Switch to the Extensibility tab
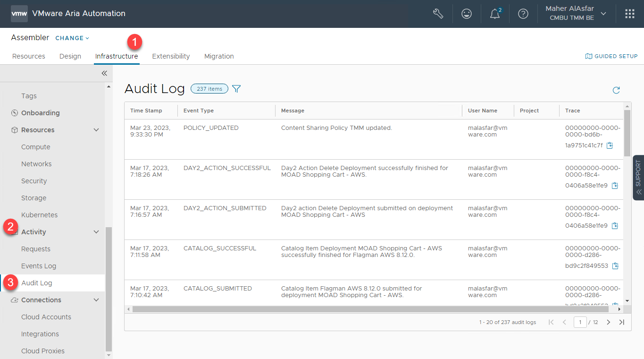This screenshot has height=359, width=644. pyautogui.click(x=171, y=56)
